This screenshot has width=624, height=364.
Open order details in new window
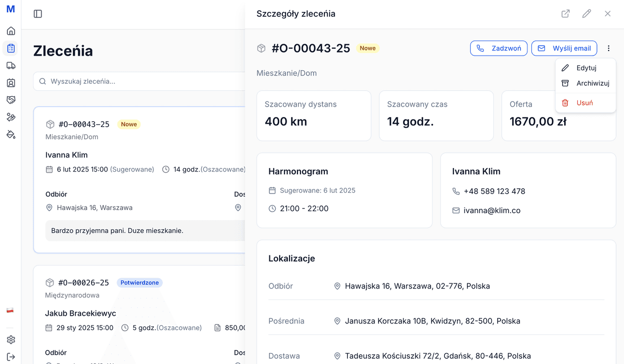click(565, 14)
